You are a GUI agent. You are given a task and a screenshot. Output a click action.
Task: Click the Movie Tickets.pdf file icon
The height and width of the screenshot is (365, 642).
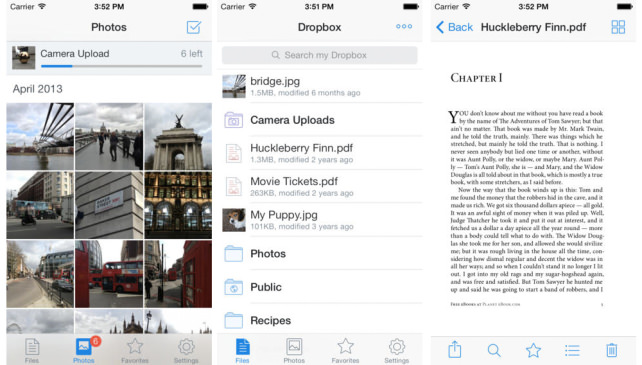pos(233,187)
